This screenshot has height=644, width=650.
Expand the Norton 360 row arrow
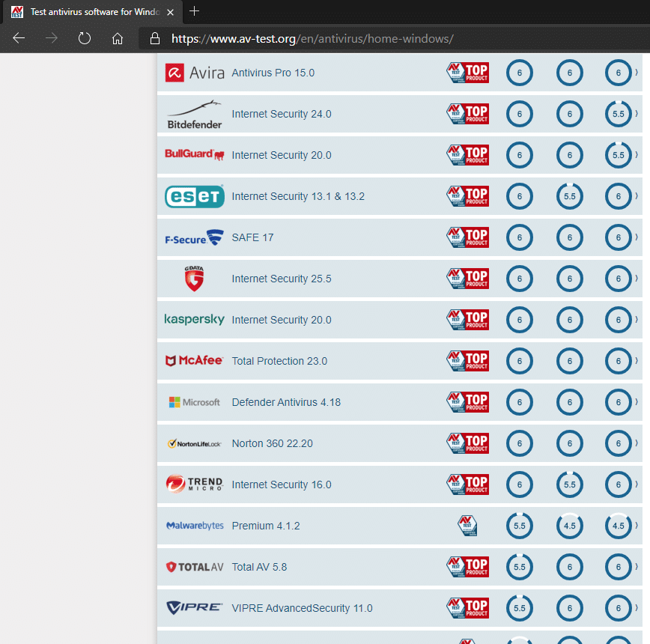(637, 443)
